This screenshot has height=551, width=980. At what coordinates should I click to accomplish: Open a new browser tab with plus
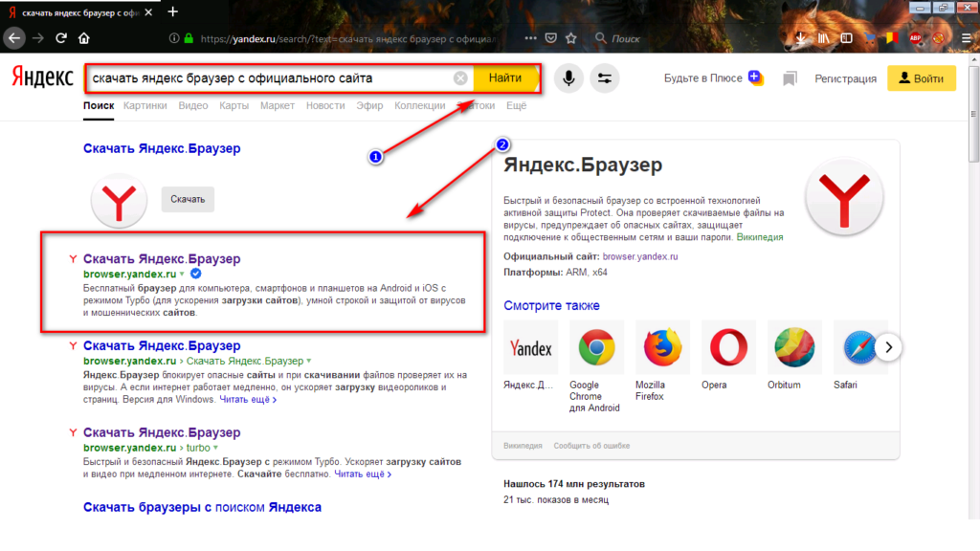click(173, 11)
